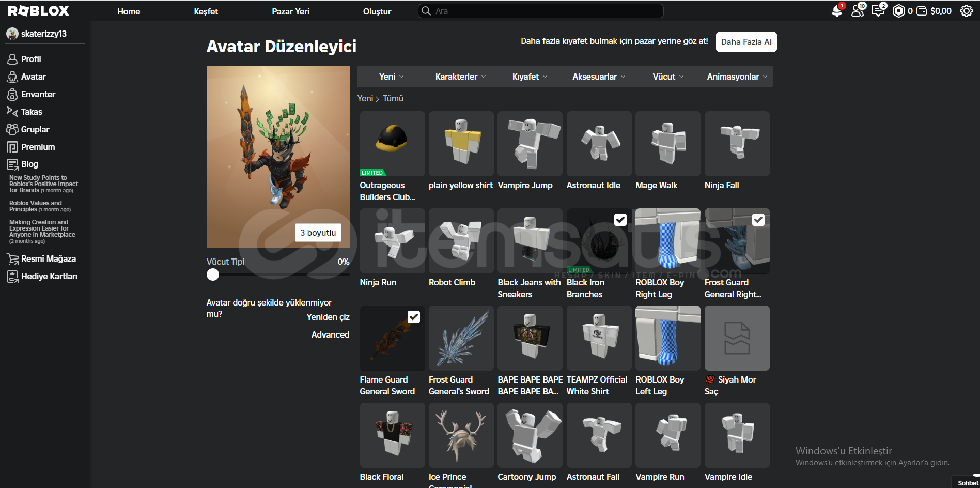Click the Blog sidebar icon
This screenshot has width=980, height=488.
[x=12, y=164]
